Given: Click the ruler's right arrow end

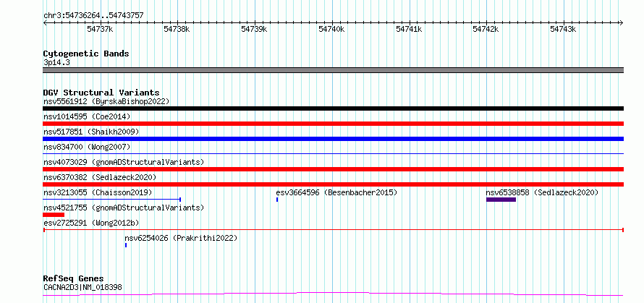Looking at the screenshot, I should point(622,22).
